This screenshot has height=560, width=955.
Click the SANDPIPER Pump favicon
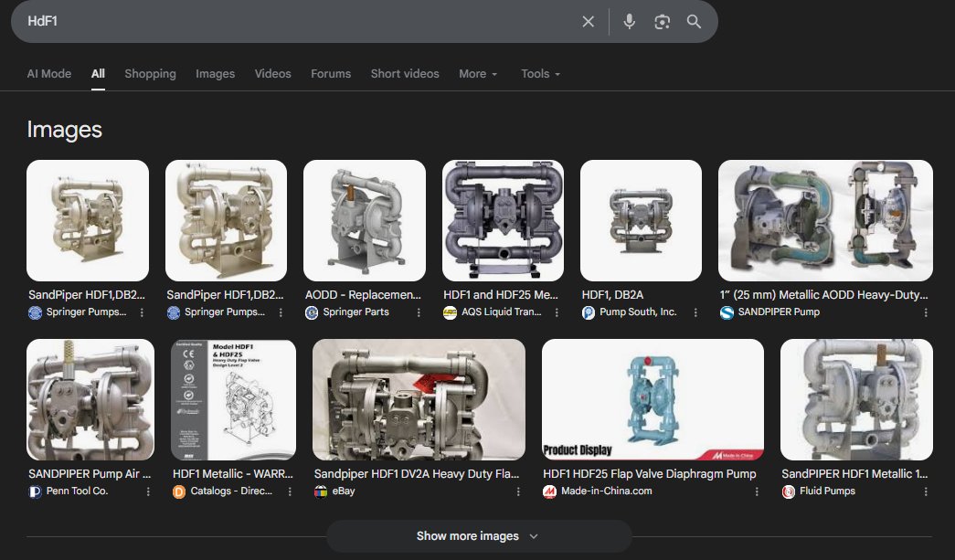click(727, 312)
